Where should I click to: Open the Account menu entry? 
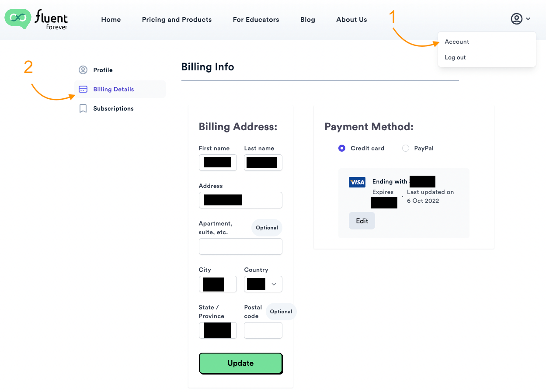[x=457, y=42]
